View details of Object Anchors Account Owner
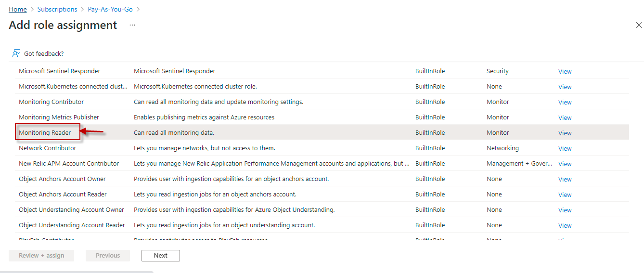The height and width of the screenshot is (273, 644). (565, 179)
